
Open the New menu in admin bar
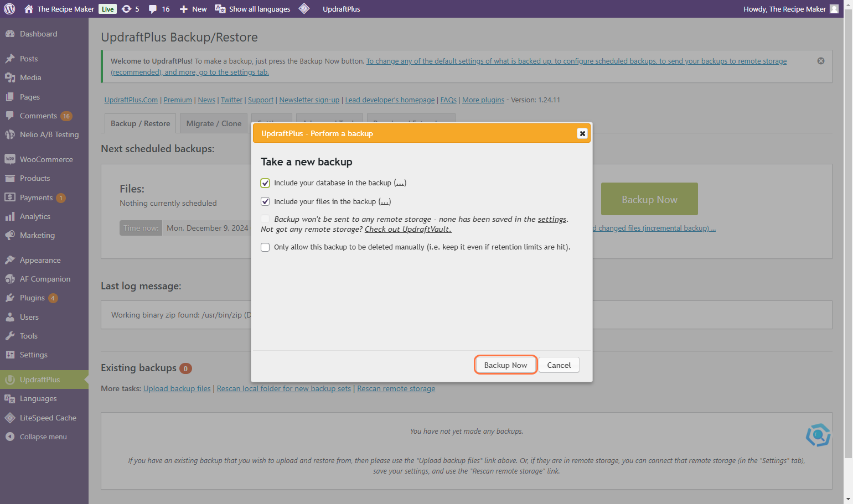[193, 9]
